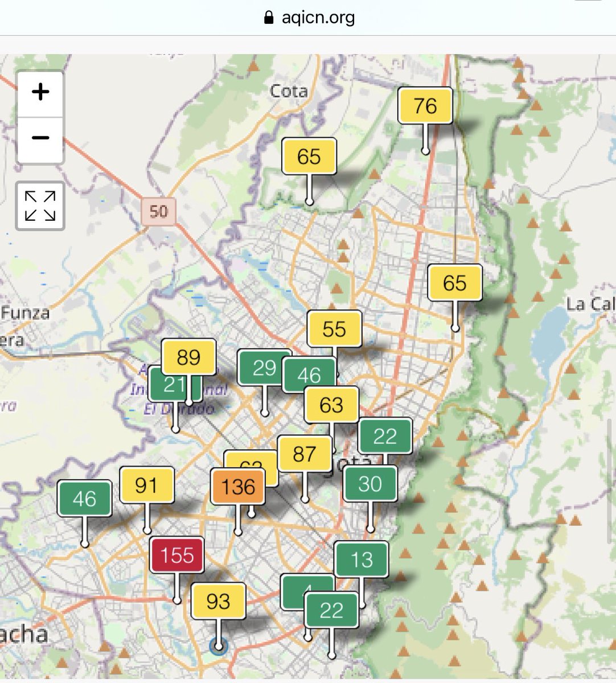
Task: Select the yellow 93 AQI marker
Action: [x=218, y=601]
